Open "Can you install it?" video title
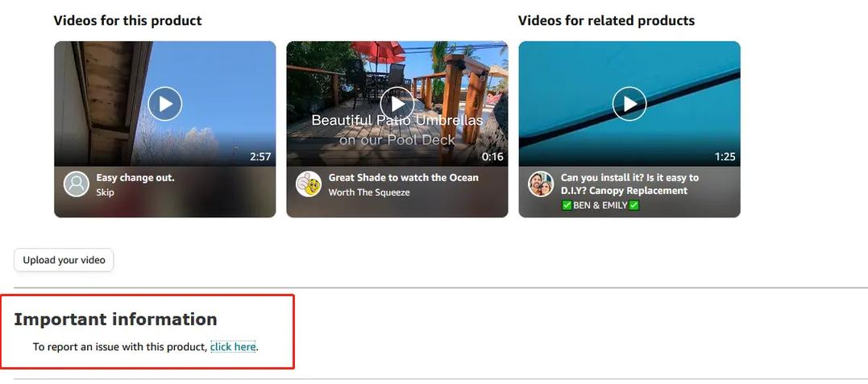The height and width of the screenshot is (384, 868). (x=630, y=184)
